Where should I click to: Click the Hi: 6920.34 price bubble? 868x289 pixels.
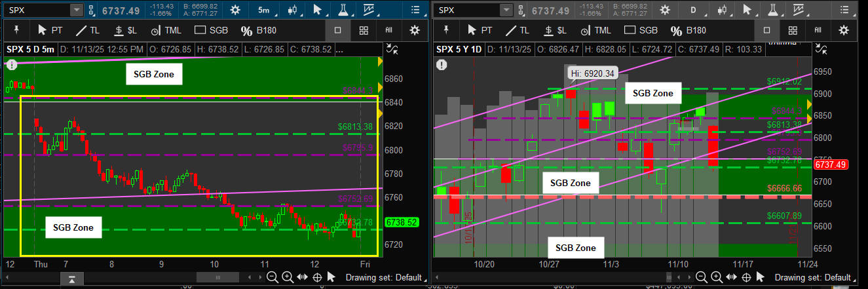coord(593,73)
